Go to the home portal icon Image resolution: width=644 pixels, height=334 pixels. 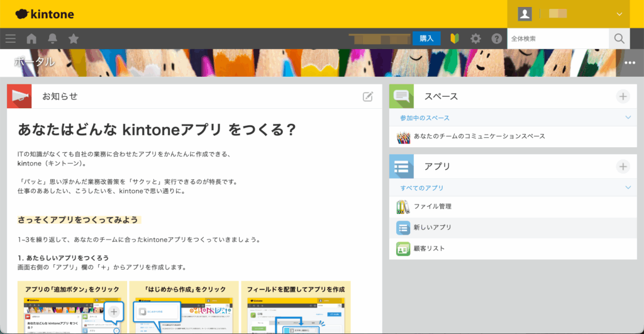coord(31,38)
